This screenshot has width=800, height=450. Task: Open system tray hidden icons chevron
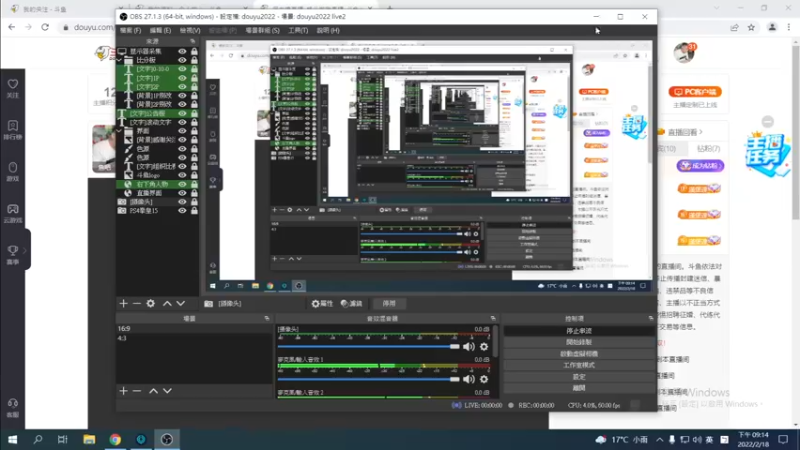click(x=660, y=439)
